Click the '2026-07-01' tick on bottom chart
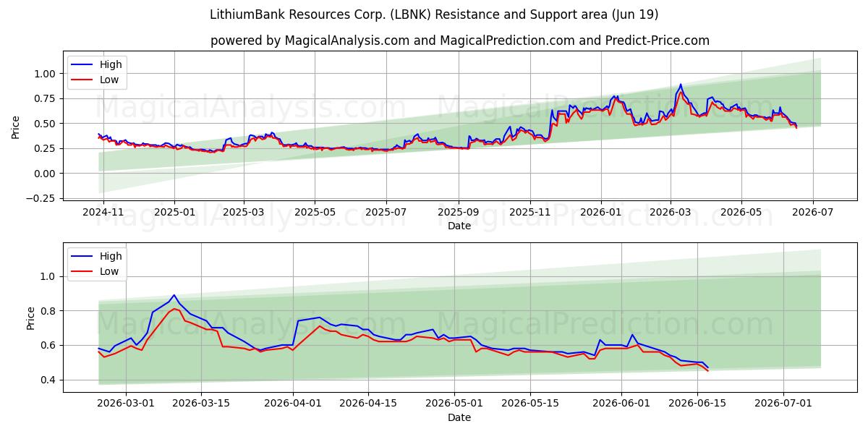The height and width of the screenshot is (434, 868). [783, 404]
